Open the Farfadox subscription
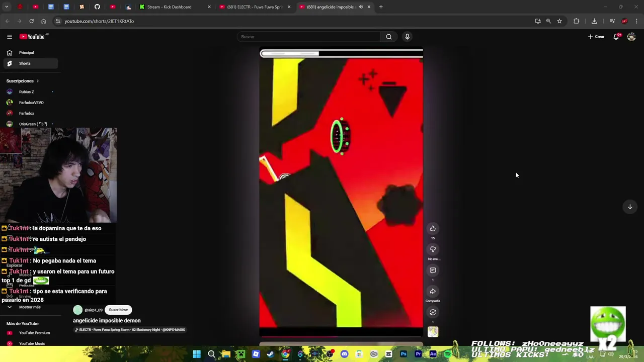 pyautogui.click(x=30, y=113)
